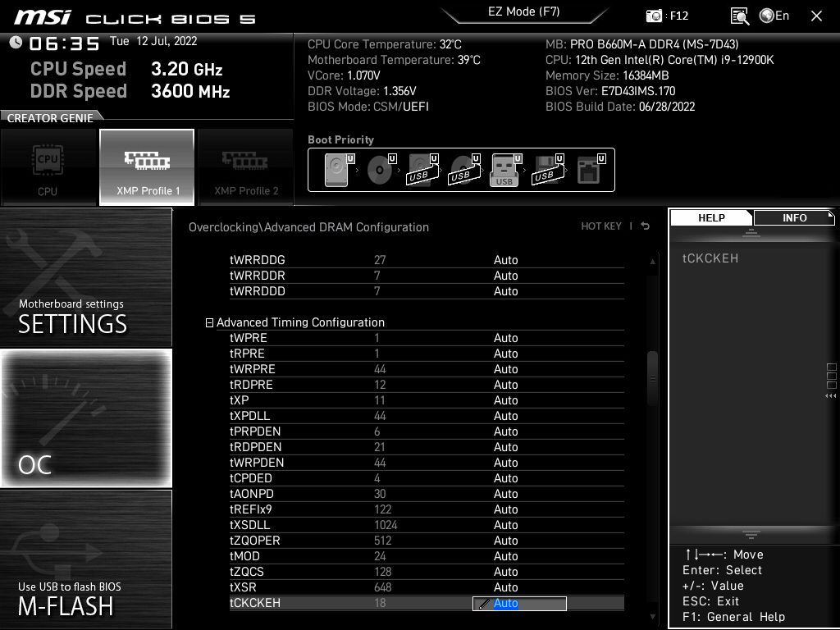Open the BIOS search magnifier icon

point(739,16)
